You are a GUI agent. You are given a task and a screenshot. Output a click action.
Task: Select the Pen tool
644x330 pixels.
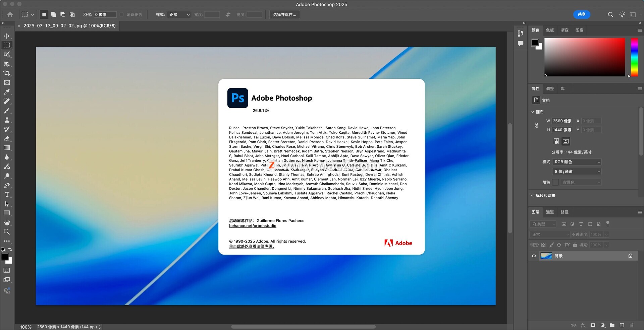coord(7,185)
